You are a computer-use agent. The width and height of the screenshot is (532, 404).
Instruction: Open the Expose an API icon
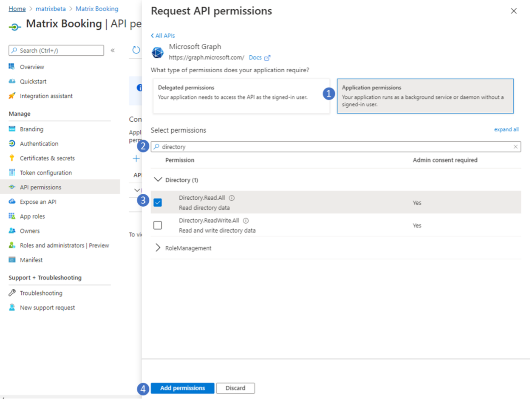(x=12, y=202)
